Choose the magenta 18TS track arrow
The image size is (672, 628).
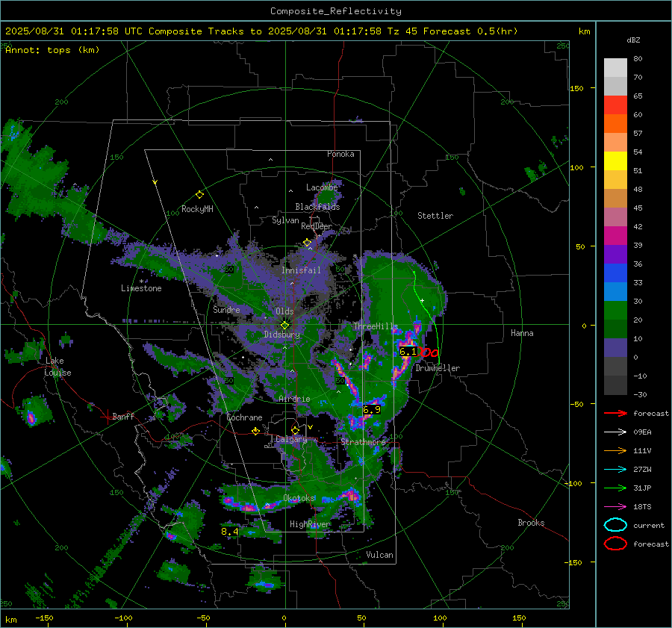615,507
